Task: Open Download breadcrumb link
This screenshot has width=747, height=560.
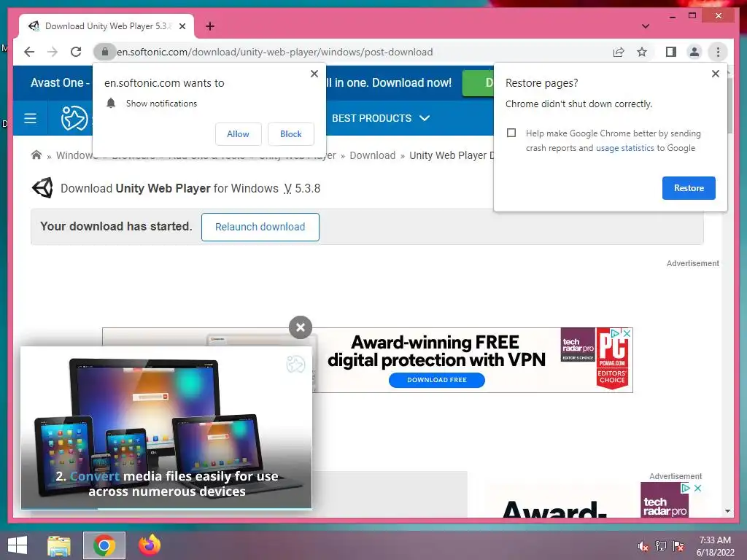Action: pyautogui.click(x=373, y=156)
